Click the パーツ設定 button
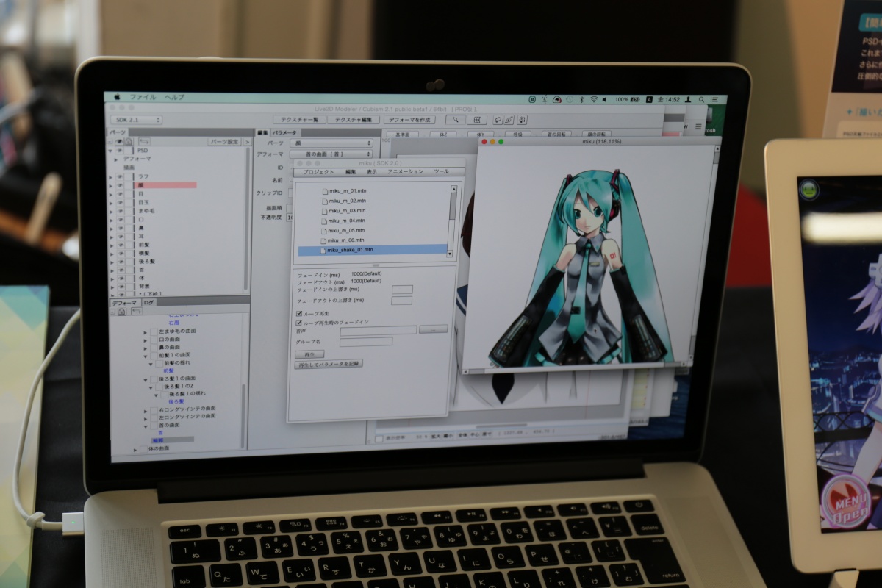 [x=224, y=142]
